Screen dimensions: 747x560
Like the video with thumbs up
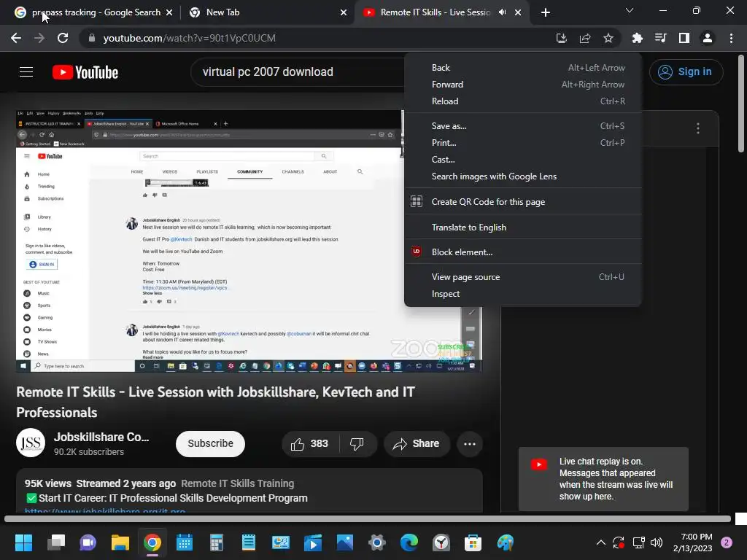(309, 444)
